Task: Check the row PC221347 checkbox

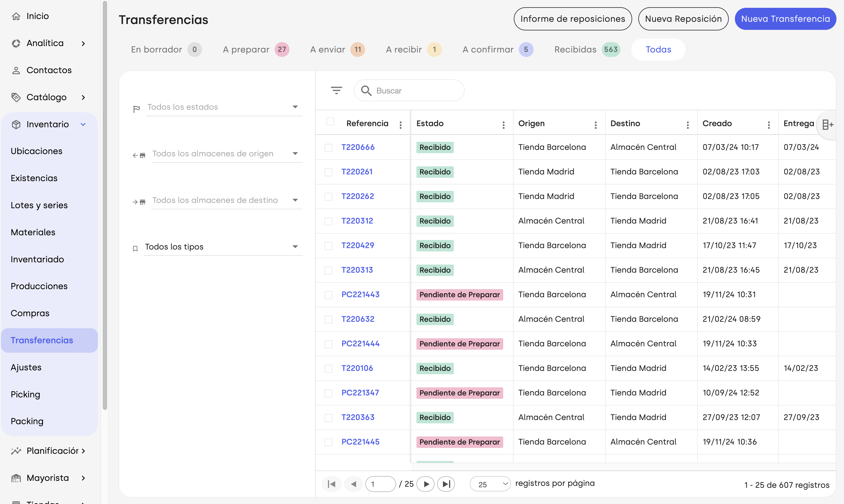Action: [328, 393]
